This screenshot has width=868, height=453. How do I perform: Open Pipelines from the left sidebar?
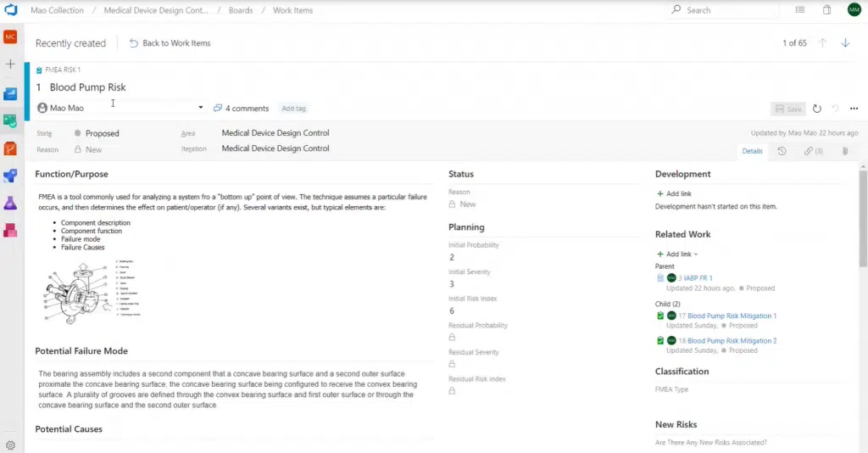[10, 176]
